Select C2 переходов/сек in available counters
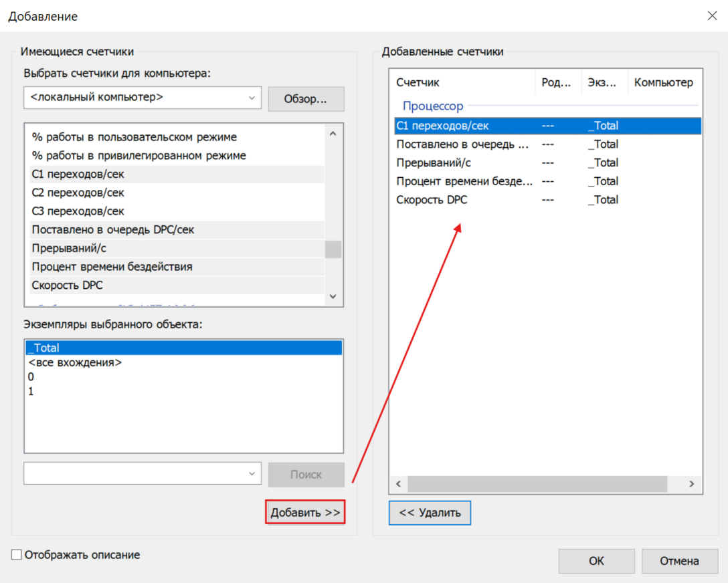 click(78, 193)
